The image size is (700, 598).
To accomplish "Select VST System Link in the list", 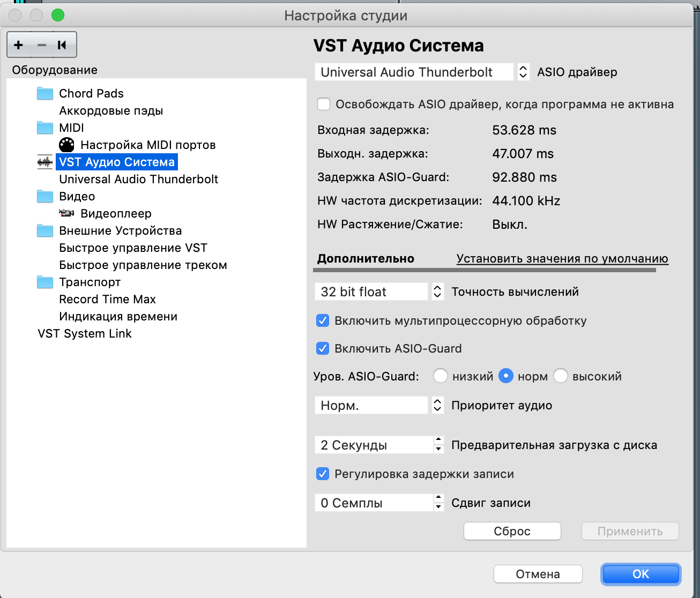I will pos(85,333).
